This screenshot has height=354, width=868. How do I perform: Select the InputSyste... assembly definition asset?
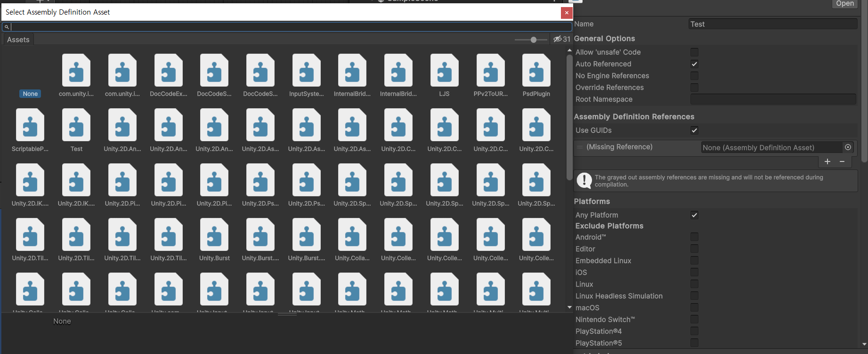pyautogui.click(x=306, y=75)
